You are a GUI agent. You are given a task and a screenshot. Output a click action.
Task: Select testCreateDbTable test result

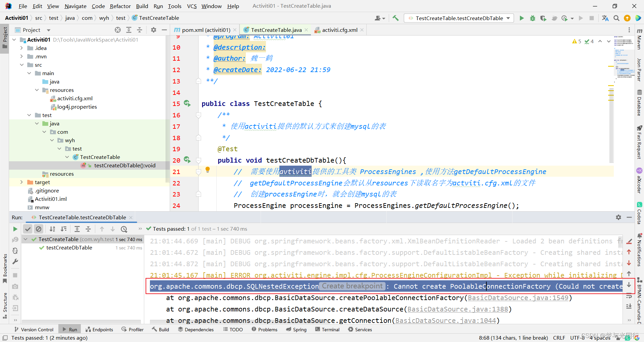69,248
